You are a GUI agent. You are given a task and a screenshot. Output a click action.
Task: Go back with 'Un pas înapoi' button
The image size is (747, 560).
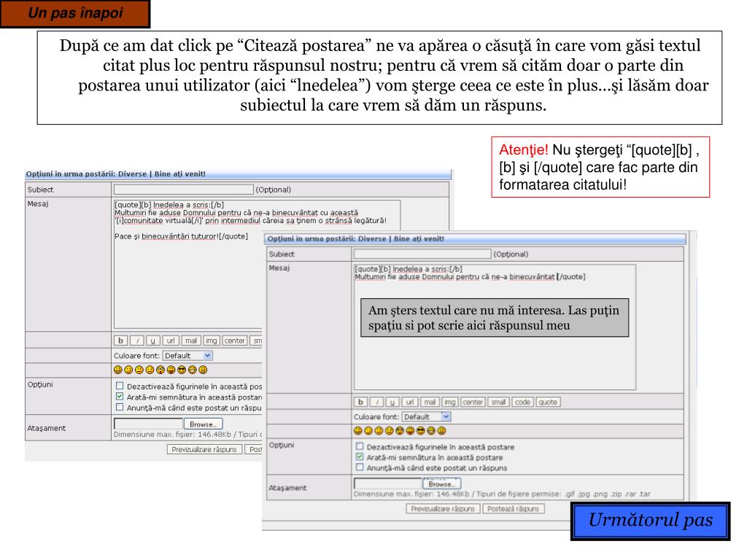pyautogui.click(x=75, y=13)
